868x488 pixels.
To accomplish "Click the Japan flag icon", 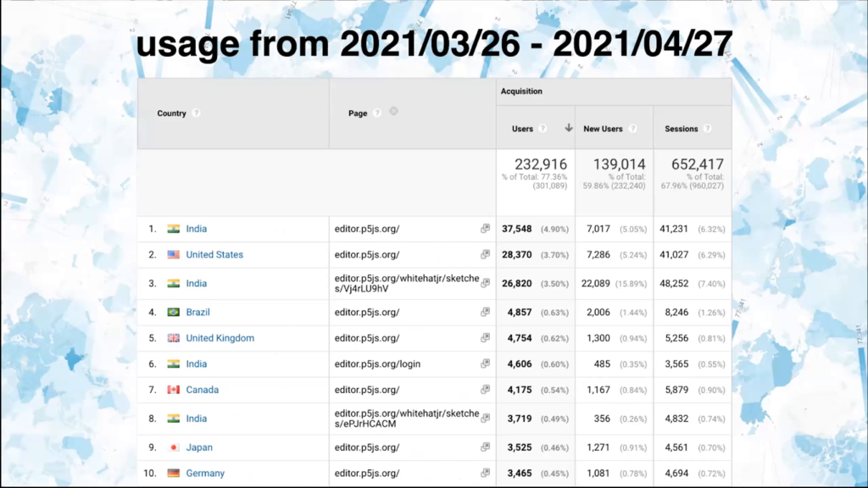I will pyautogui.click(x=173, y=447).
